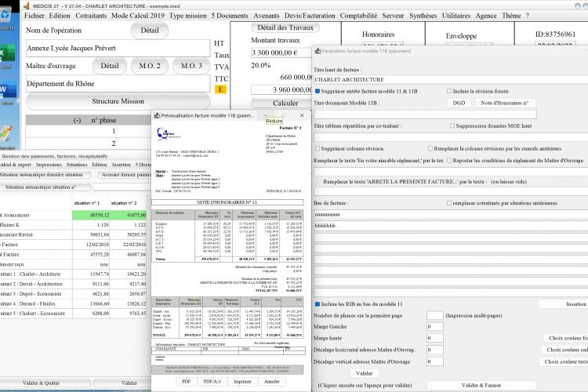Screen dimensions: 588x392
Task: Click Situation automatique dernière situation button
Action: [44, 175]
